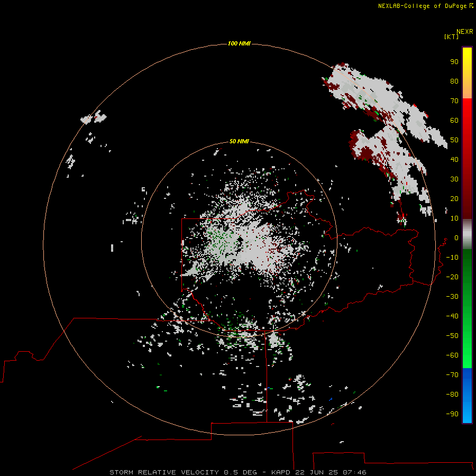
Task: Click the 100 NMI range ring label
Action: tap(239, 44)
